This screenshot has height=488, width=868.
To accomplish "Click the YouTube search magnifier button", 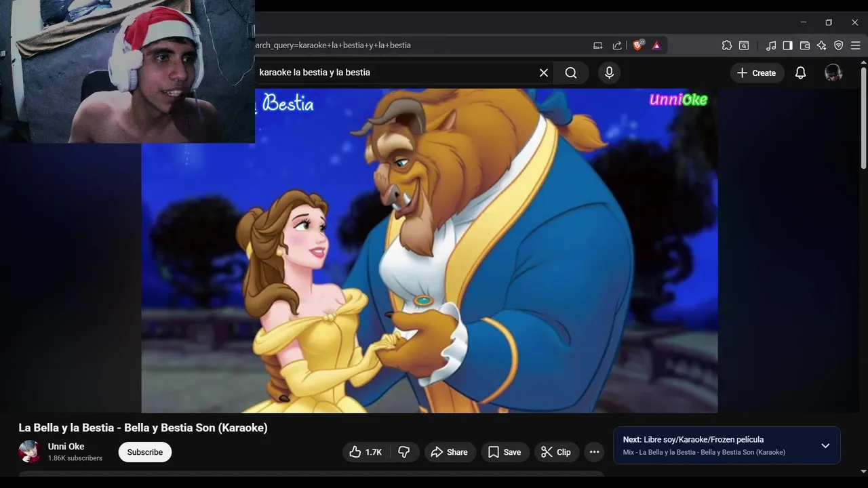I will click(x=571, y=73).
